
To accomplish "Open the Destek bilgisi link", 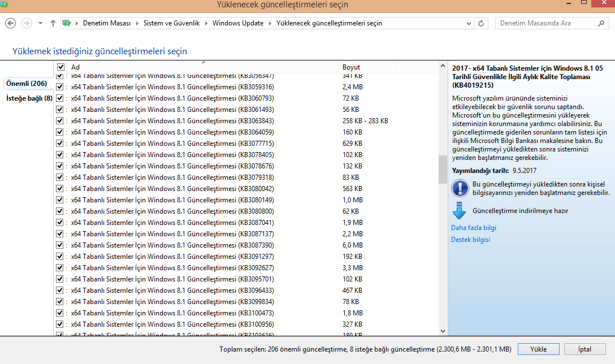I will tap(470, 240).
